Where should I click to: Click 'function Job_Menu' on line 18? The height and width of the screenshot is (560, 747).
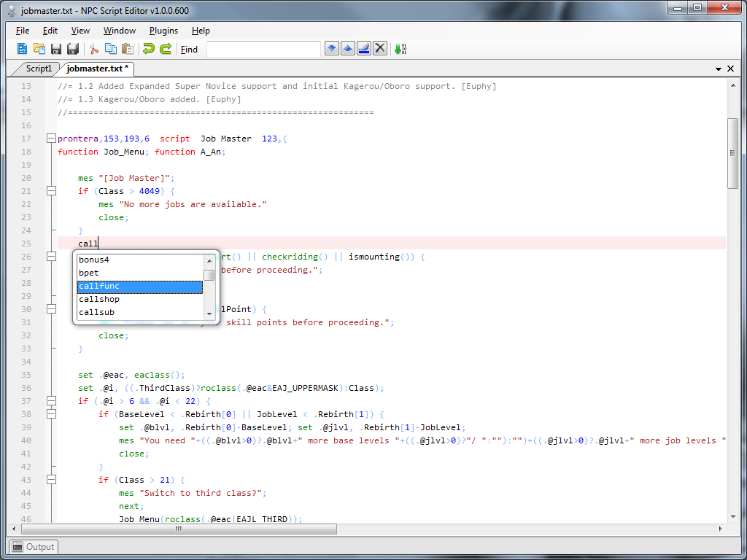(100, 152)
